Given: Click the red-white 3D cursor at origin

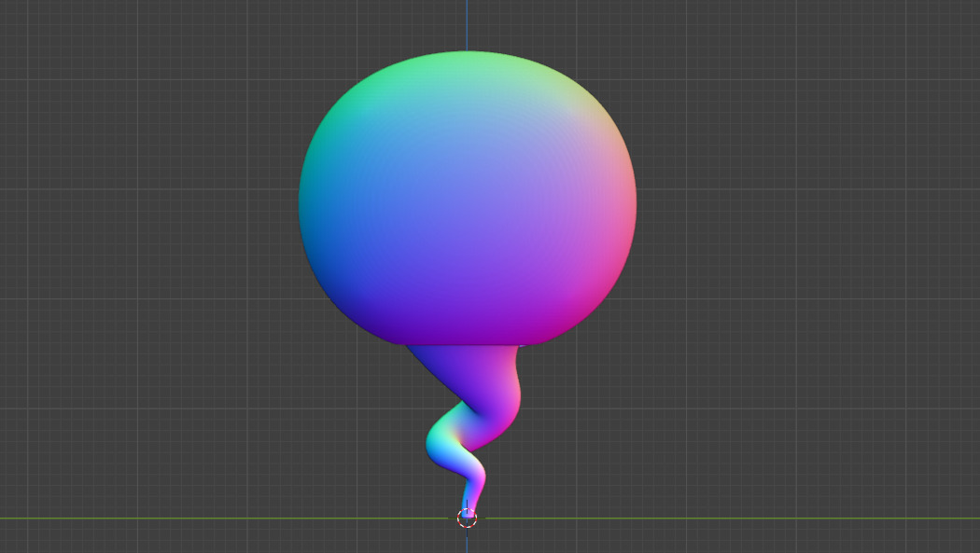Looking at the screenshot, I should (x=467, y=518).
